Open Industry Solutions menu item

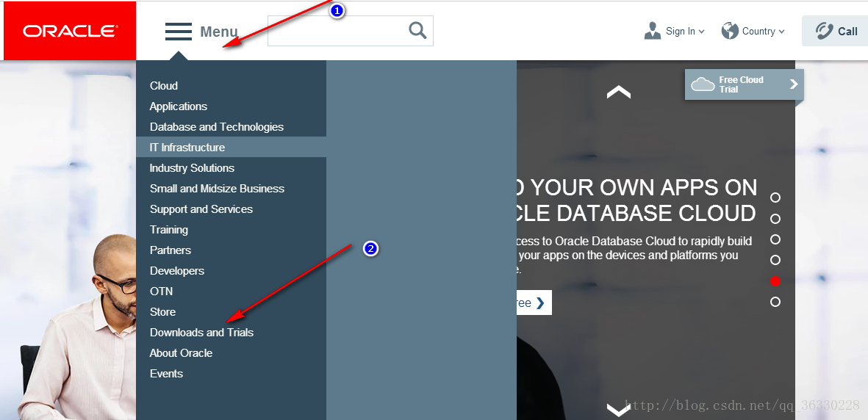(192, 167)
